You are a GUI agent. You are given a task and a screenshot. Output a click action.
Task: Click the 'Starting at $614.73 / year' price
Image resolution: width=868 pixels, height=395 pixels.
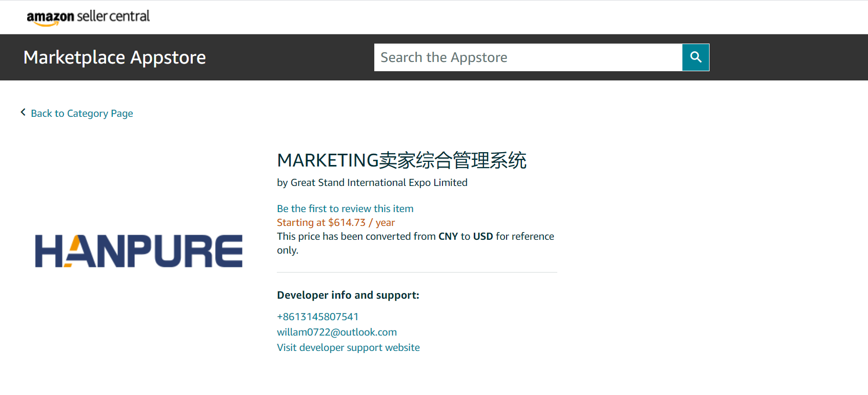point(336,222)
